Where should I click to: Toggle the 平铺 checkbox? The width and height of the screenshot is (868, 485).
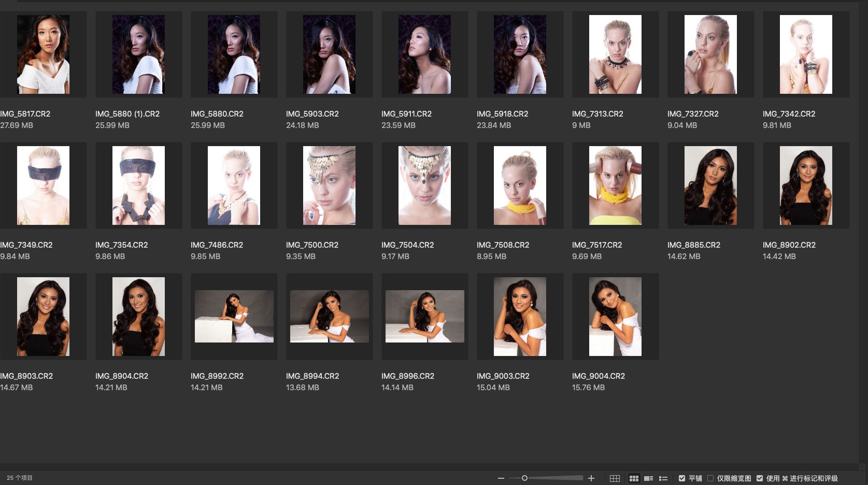pyautogui.click(x=682, y=478)
